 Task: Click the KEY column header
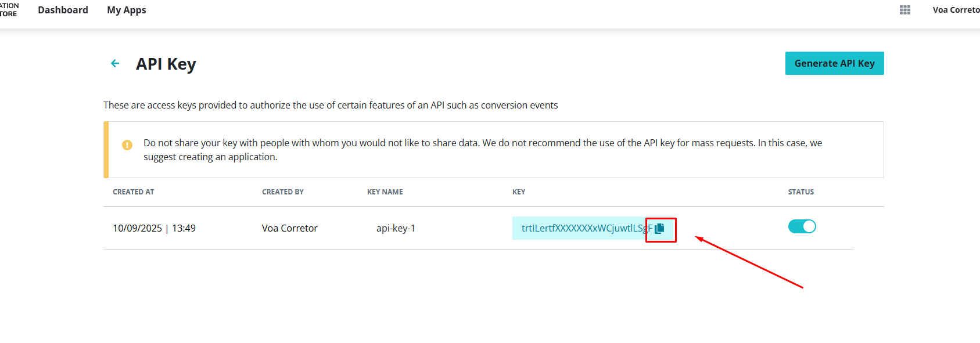point(519,192)
